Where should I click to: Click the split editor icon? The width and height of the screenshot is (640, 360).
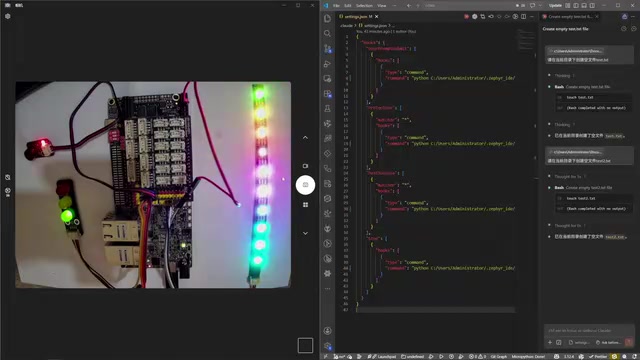point(524,17)
